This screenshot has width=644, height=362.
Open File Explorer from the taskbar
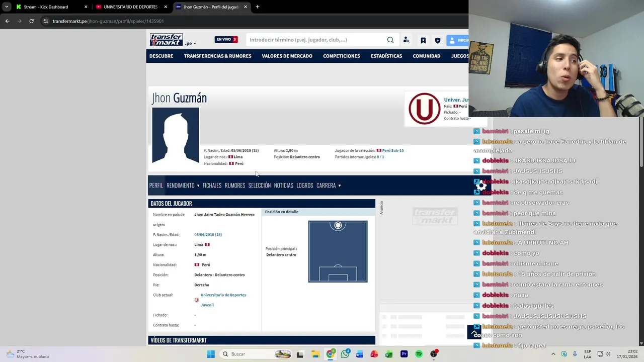tap(315, 354)
